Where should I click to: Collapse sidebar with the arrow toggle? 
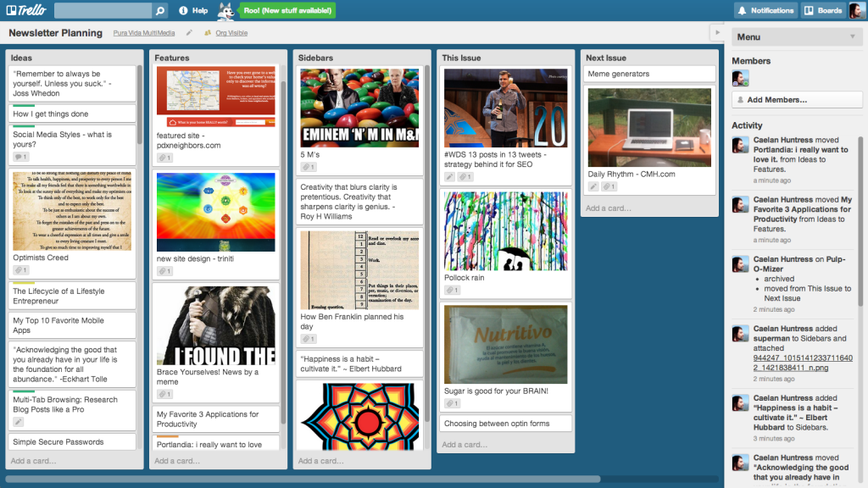(x=717, y=33)
